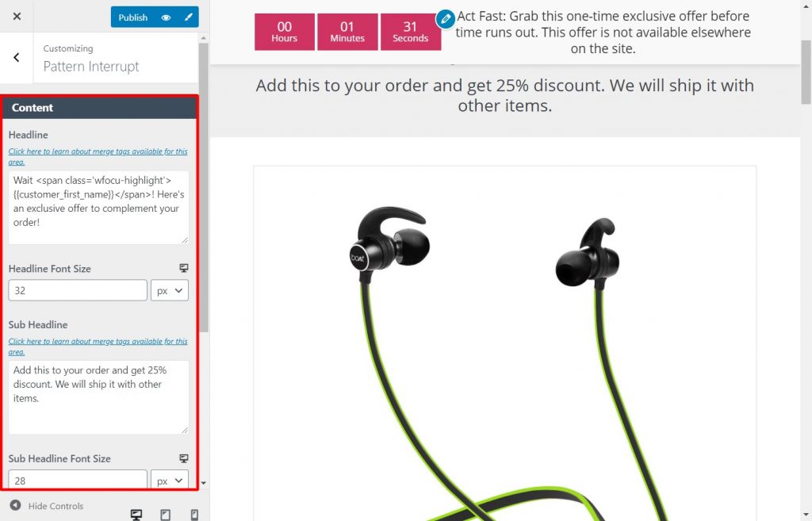Switch to desktop preview mode
812x521 pixels.
pos(136,515)
